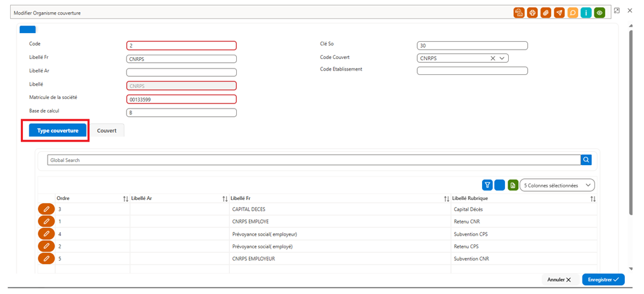Click the green eye view icon
The width and height of the screenshot is (644, 294).
point(600,13)
